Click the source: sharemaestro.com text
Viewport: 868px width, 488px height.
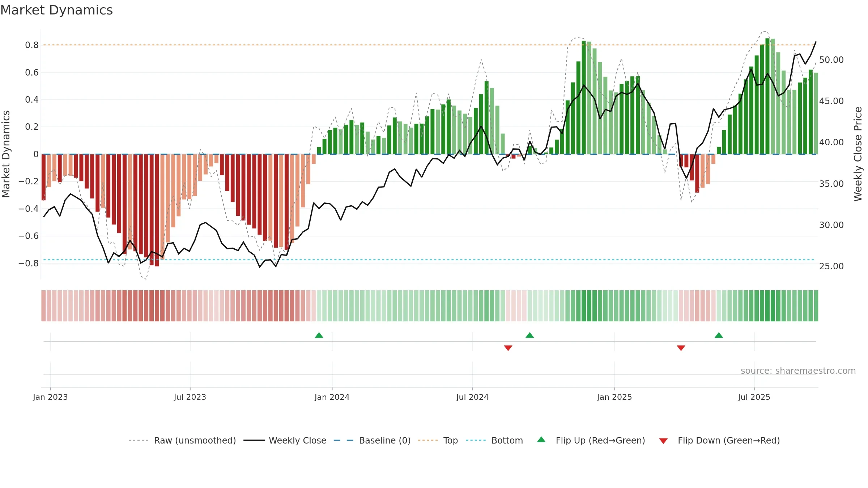[798, 371]
